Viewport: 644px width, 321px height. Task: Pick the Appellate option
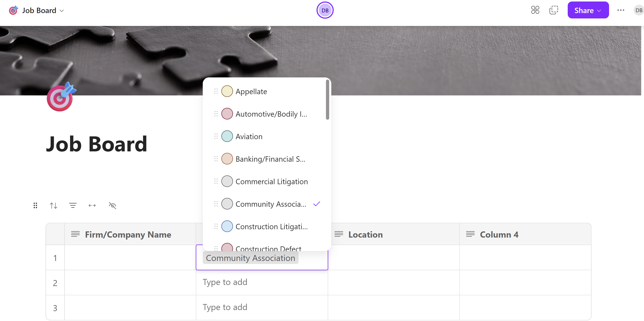(251, 91)
